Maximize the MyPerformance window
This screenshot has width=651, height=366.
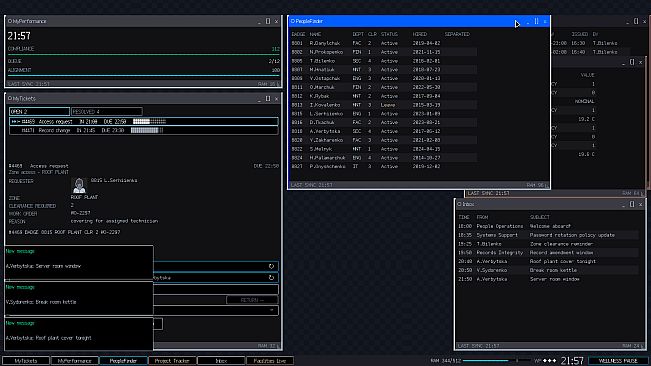pyautogui.click(x=268, y=21)
